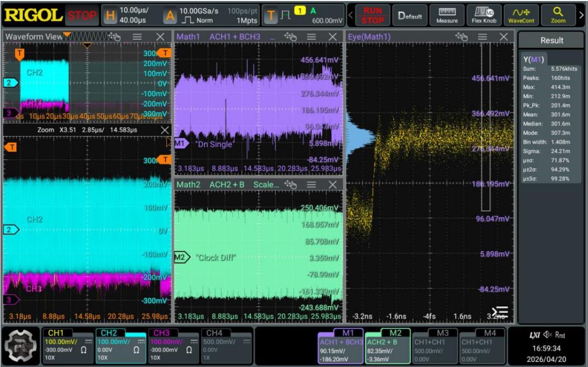
Task: Click the move icon in Math2 window title
Action: [x=290, y=184]
